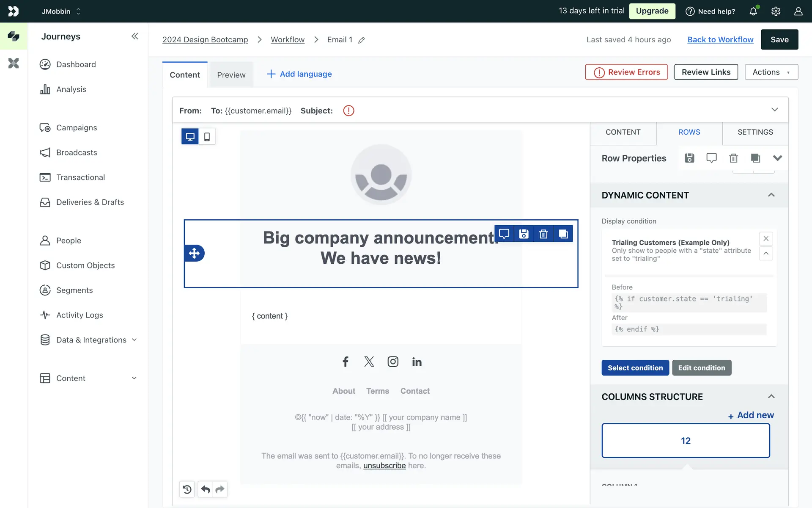Viewport: 812px width, 508px height.
Task: Click the delete row trash icon in Row Properties
Action: 733,158
